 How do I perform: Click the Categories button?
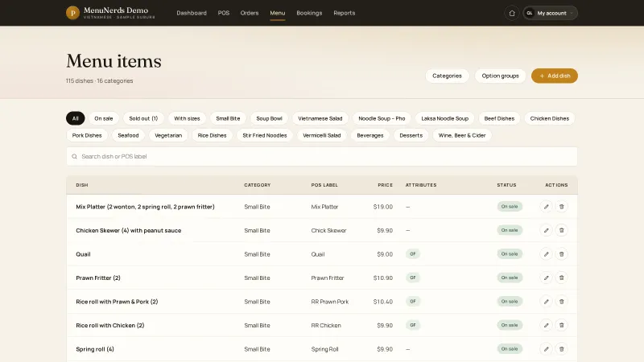447,76
